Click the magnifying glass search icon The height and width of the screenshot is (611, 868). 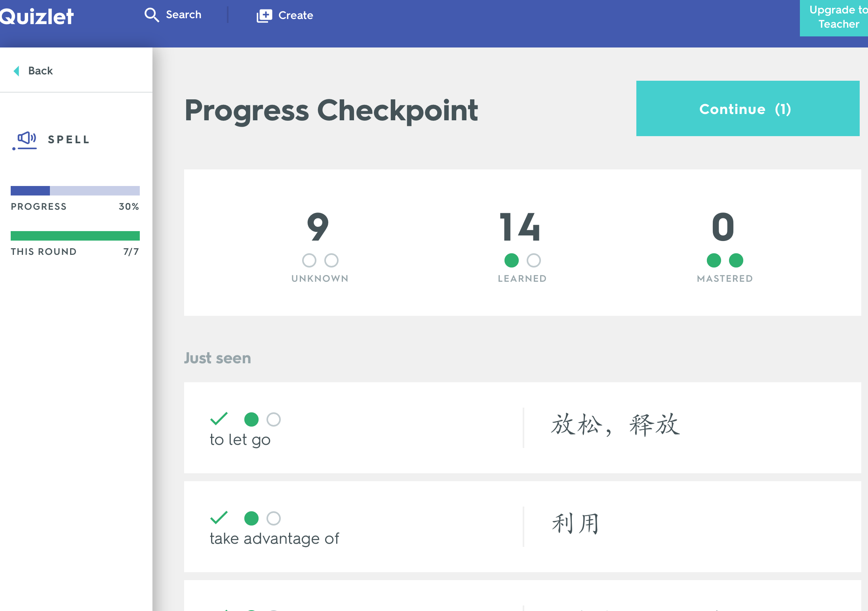152,15
